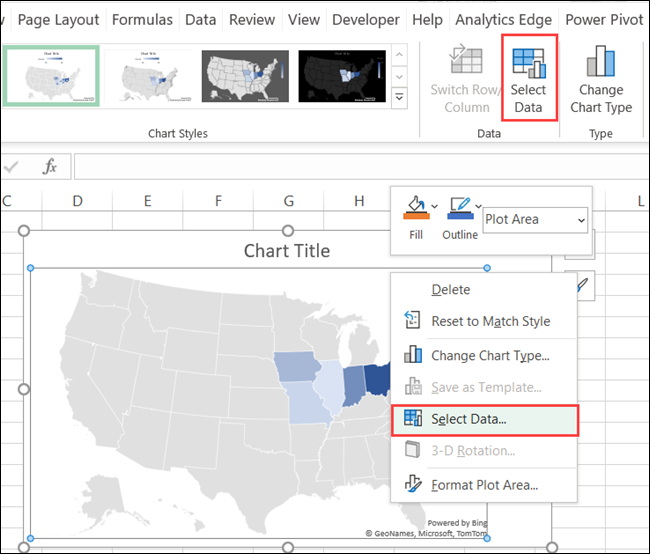Switch to the Power Pivot tab
The height and width of the screenshot is (554, 650).
[603, 19]
